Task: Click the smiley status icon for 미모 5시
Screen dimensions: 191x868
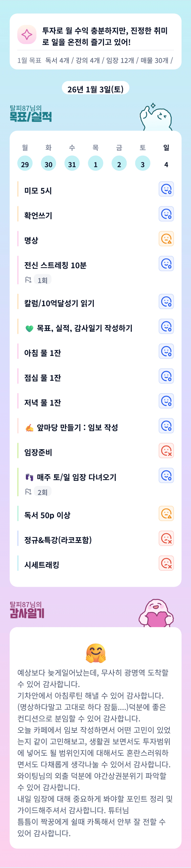Action: point(166,189)
